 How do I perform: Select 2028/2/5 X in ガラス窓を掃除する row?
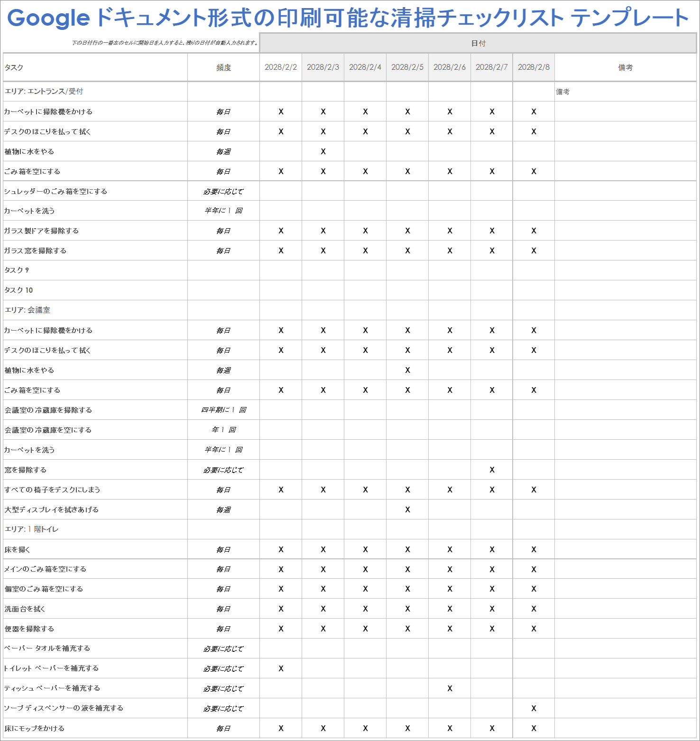[407, 250]
